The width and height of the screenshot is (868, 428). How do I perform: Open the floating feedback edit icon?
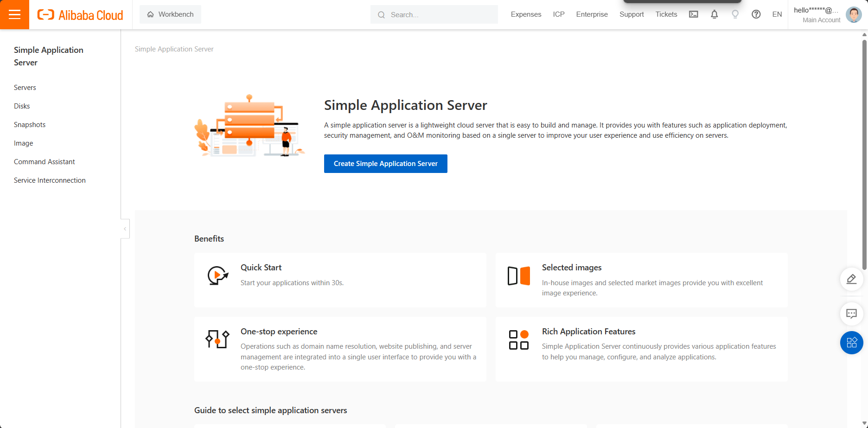[852, 279]
